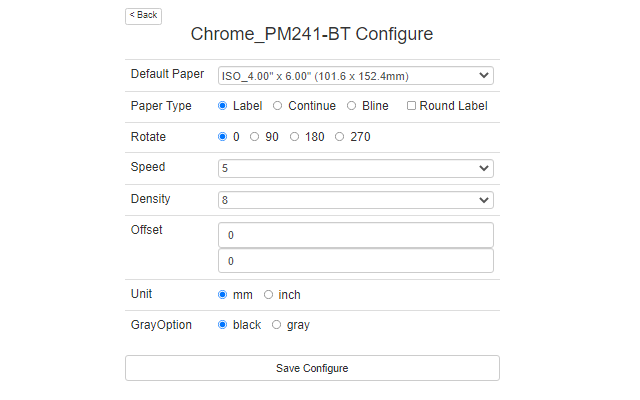Set rotation to 0 degrees
This screenshot has height=400, width=640.
[223, 137]
